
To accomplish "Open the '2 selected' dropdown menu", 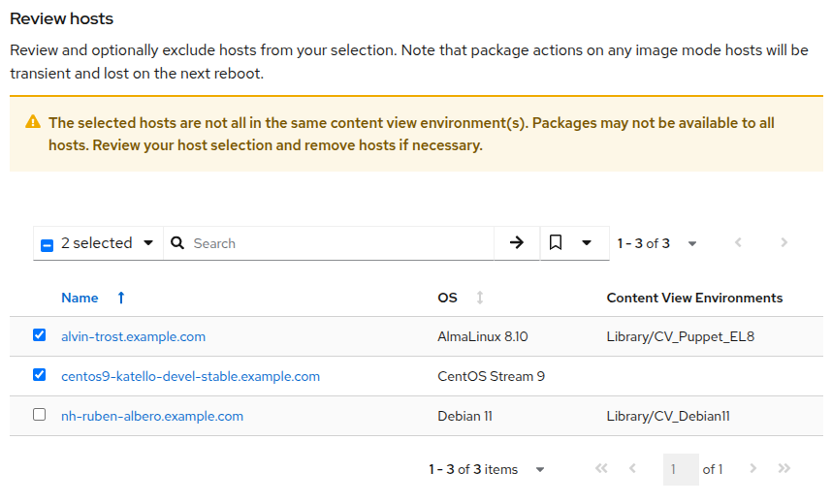I will pos(148,243).
